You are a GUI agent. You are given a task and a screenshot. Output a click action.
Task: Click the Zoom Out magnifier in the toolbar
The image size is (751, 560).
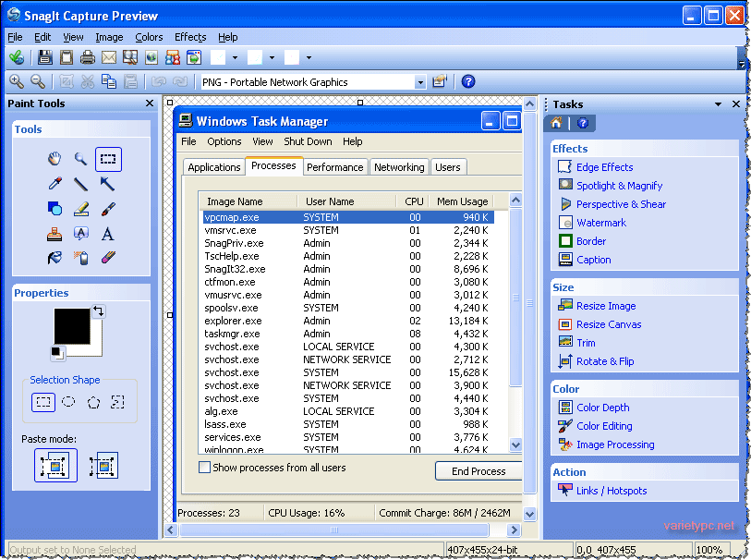[x=38, y=82]
